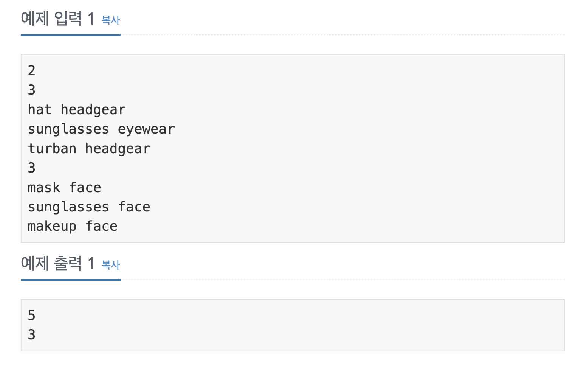This screenshot has width=588, height=367.
Task: Click the 복사 link beside 예제 출력 1
Action: click(x=111, y=265)
